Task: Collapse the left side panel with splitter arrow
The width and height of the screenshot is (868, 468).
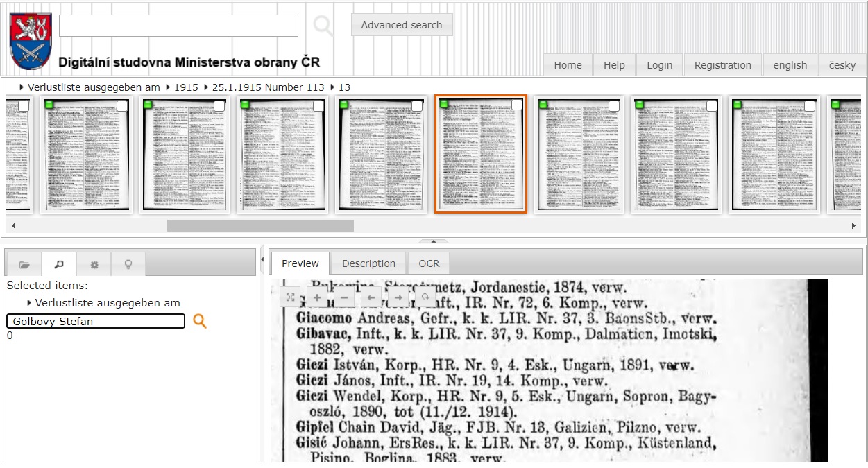Action: pyautogui.click(x=262, y=259)
